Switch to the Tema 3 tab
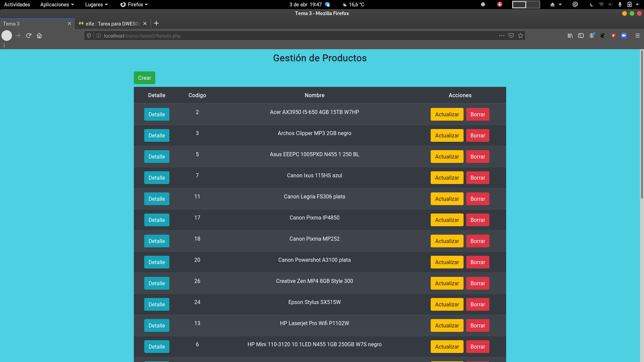 coord(38,23)
